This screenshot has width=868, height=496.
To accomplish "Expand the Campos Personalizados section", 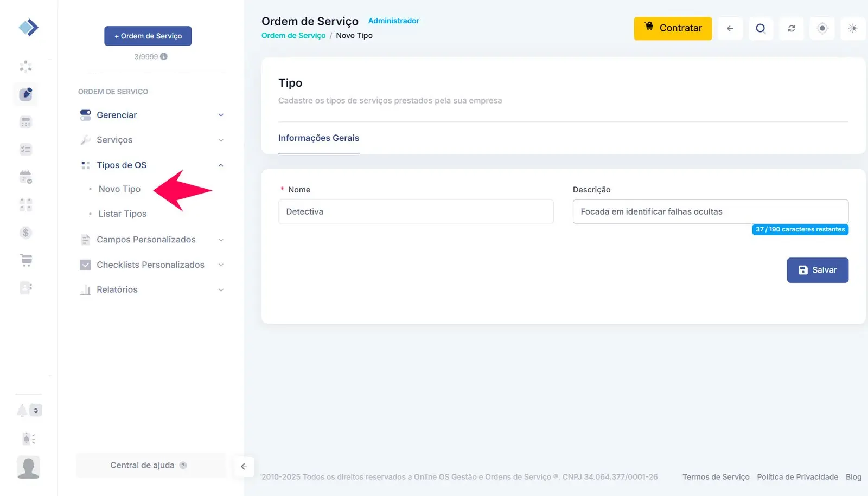I will pyautogui.click(x=151, y=240).
